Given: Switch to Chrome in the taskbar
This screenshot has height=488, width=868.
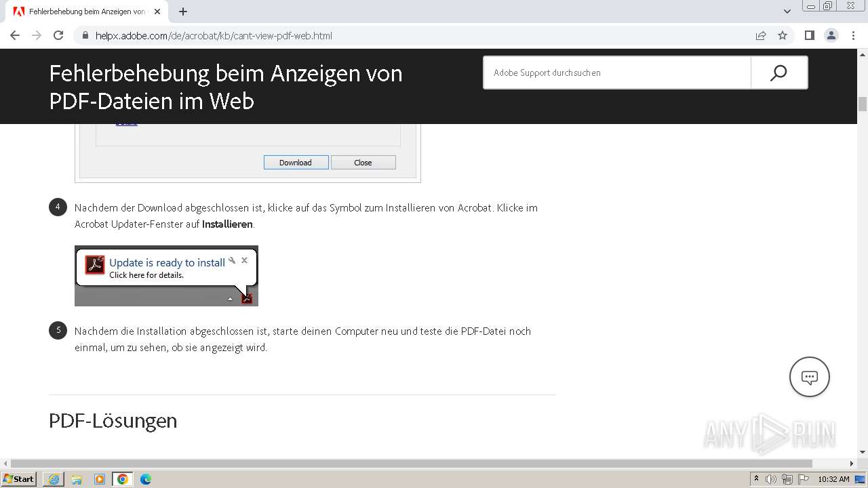Looking at the screenshot, I should pyautogui.click(x=123, y=479).
